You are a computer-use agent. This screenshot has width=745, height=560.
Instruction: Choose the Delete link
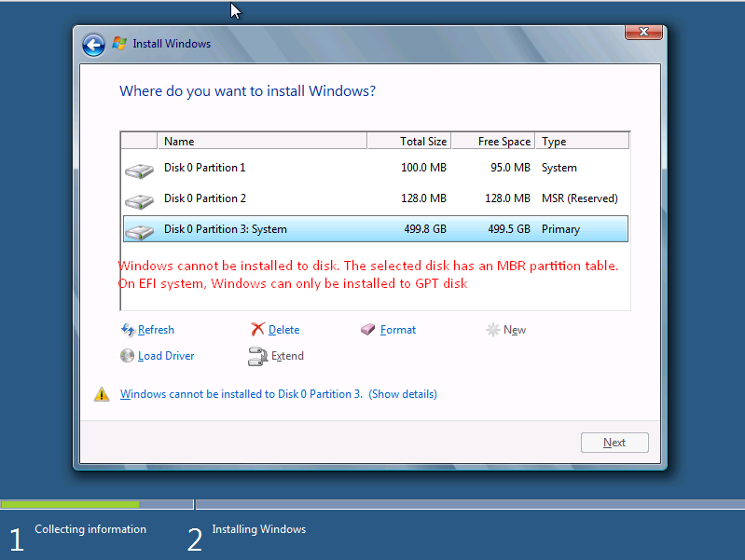(283, 330)
